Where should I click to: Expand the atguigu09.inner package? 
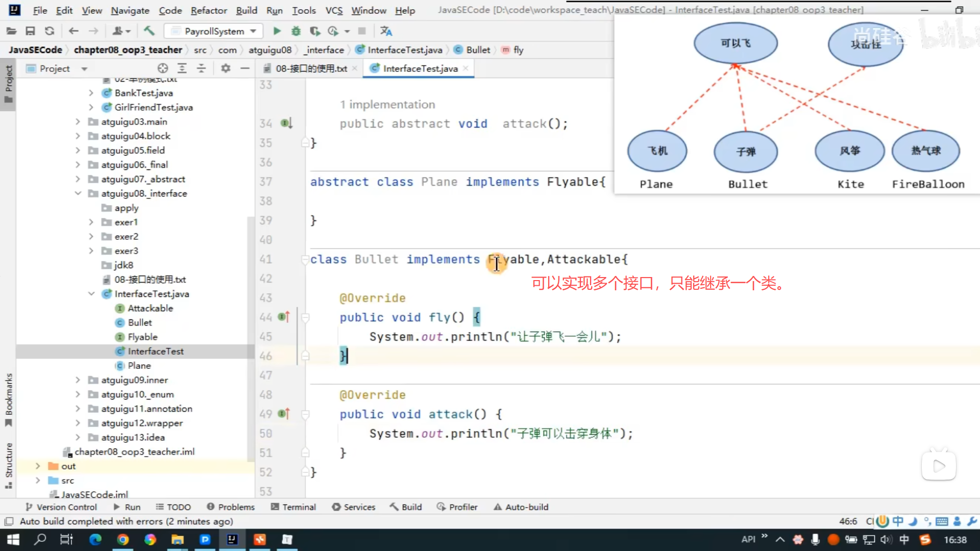[78, 380]
